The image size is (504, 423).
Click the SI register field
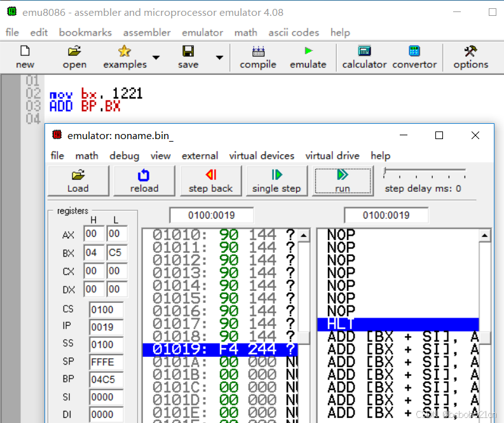click(x=106, y=397)
